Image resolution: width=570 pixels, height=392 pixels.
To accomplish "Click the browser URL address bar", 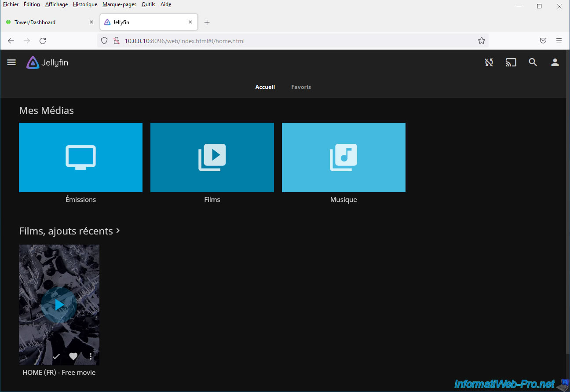I will pos(286,41).
